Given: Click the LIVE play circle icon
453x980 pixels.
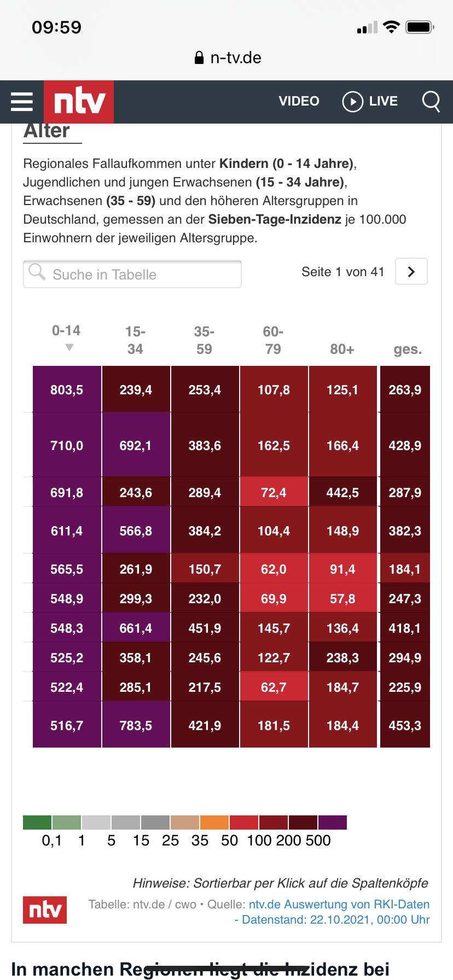Looking at the screenshot, I should (352, 102).
